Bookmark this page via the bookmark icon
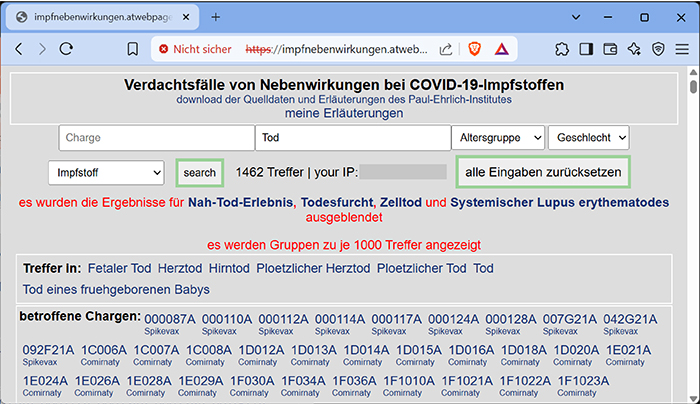The image size is (700, 404). [x=133, y=48]
